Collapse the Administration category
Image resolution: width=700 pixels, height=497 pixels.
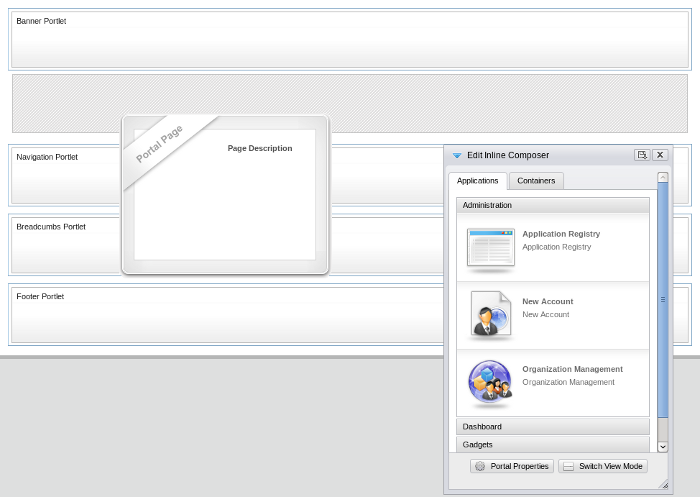552,205
